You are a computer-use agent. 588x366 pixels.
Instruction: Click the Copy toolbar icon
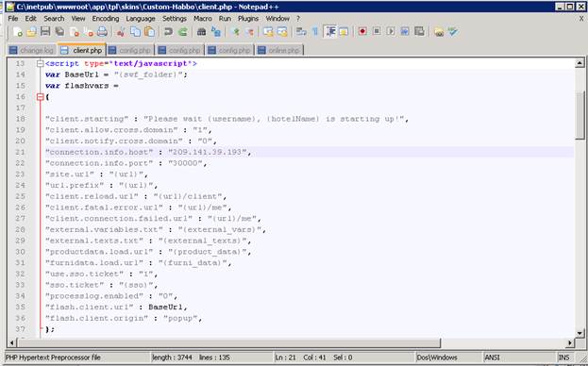click(135, 32)
